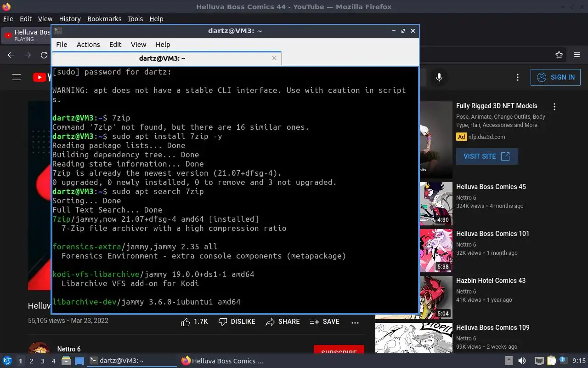Image resolution: width=588 pixels, height=368 pixels.
Task: Switch to workspace 3
Action: (43, 361)
